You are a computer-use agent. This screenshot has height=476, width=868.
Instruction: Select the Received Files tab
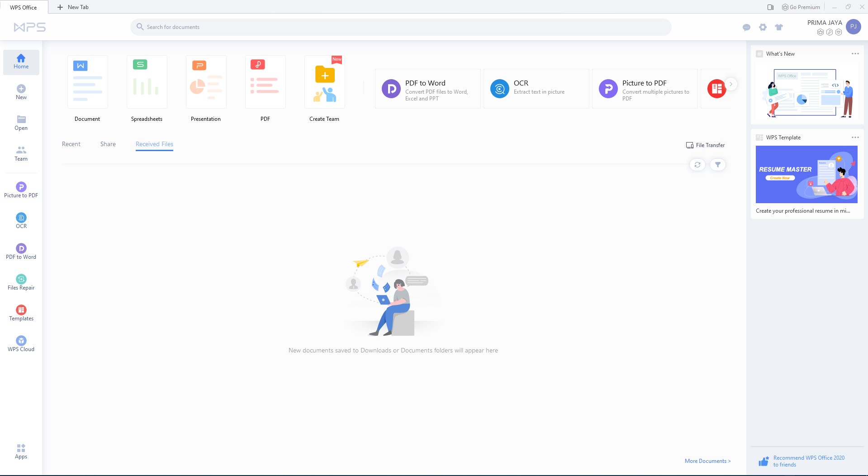[x=155, y=144]
